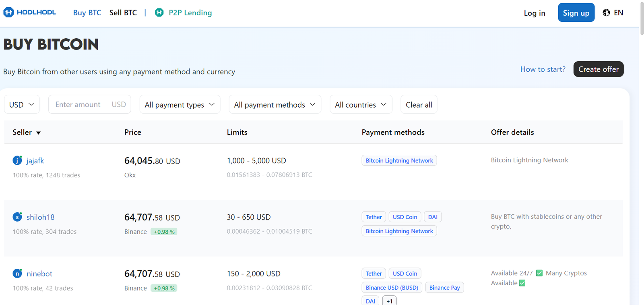Click ninebot's DAI payment tag
This screenshot has width=644, height=305.
pyautogui.click(x=370, y=301)
